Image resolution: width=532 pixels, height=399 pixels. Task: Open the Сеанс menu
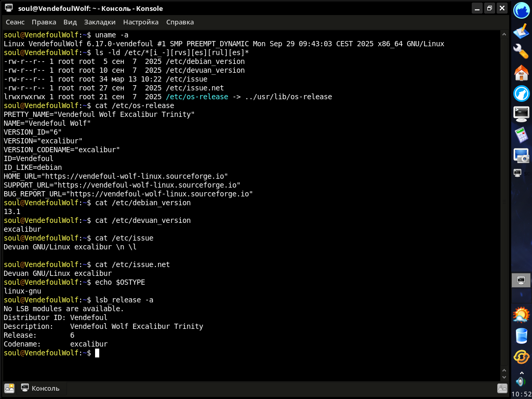[15, 22]
